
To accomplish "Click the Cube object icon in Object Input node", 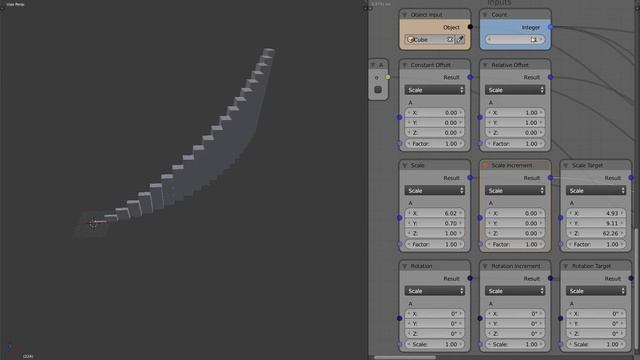I will 411,40.
